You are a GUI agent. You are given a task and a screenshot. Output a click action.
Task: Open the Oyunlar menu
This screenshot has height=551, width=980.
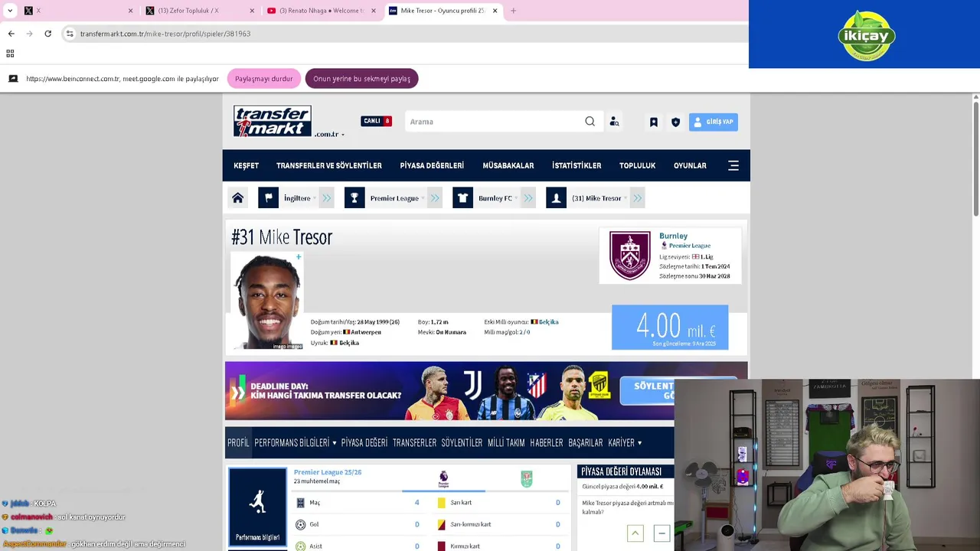690,165
